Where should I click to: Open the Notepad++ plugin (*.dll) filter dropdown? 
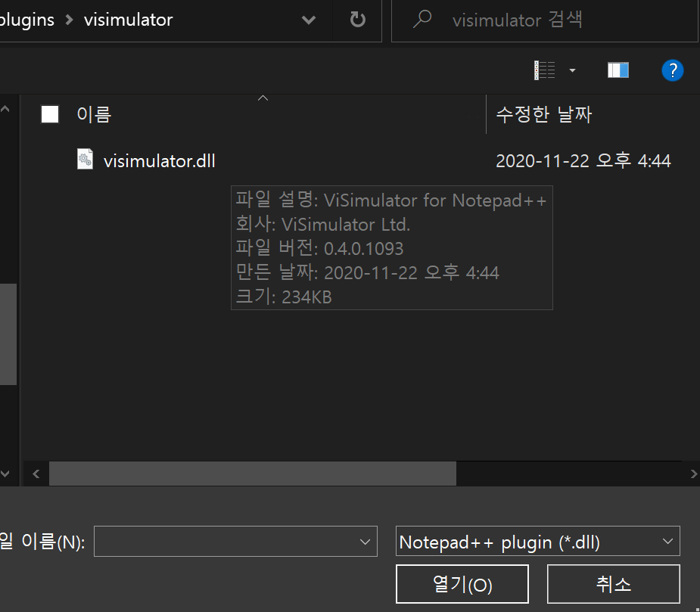pos(537,541)
